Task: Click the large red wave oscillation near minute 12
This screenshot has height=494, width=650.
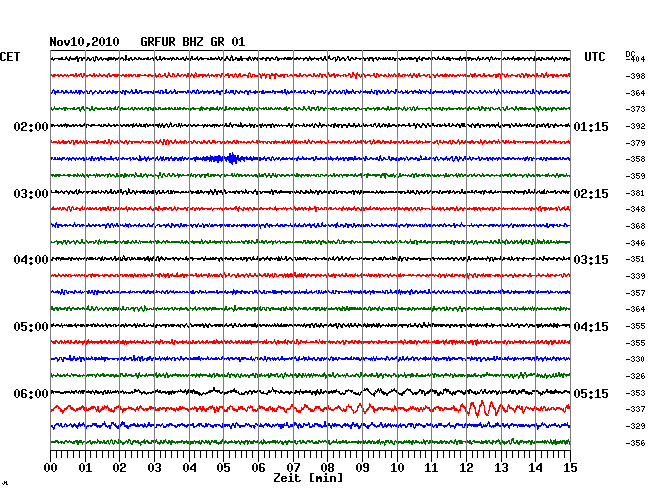Action: pyautogui.click(x=485, y=409)
